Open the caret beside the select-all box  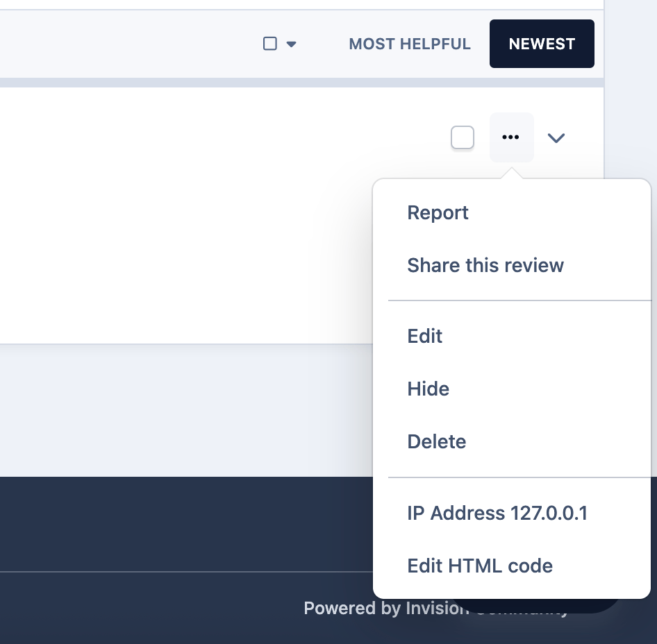pyautogui.click(x=292, y=44)
